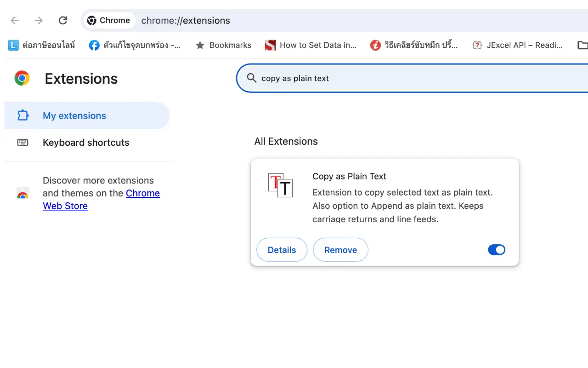The height and width of the screenshot is (368, 588).
Task: Remove the Copy as Plain Text extension
Action: (x=340, y=250)
